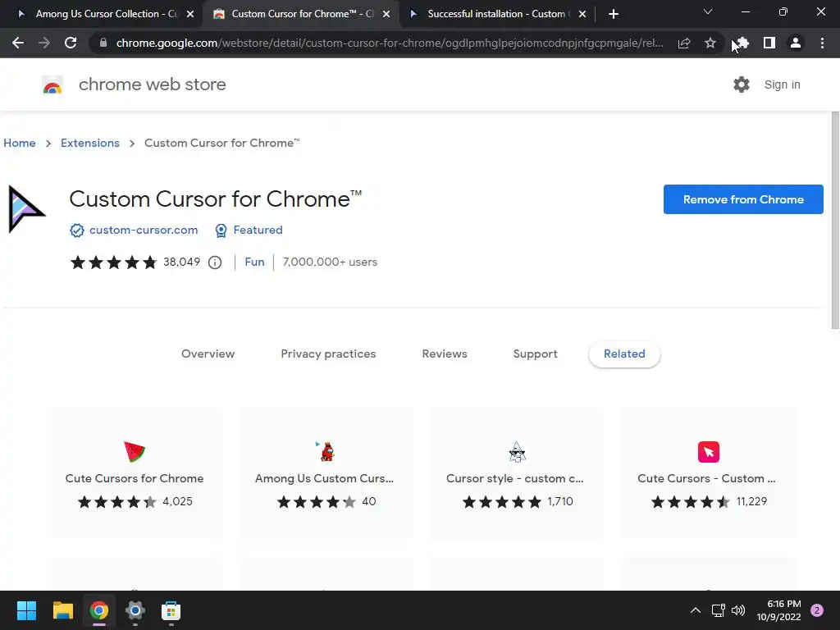This screenshot has height=630, width=840.
Task: Close the Custom Cursor for Chrome tab
Action: [x=386, y=15]
